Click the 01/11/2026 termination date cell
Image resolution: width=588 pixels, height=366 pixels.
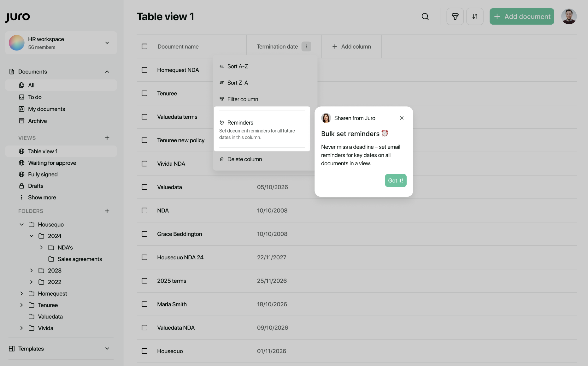272,351
